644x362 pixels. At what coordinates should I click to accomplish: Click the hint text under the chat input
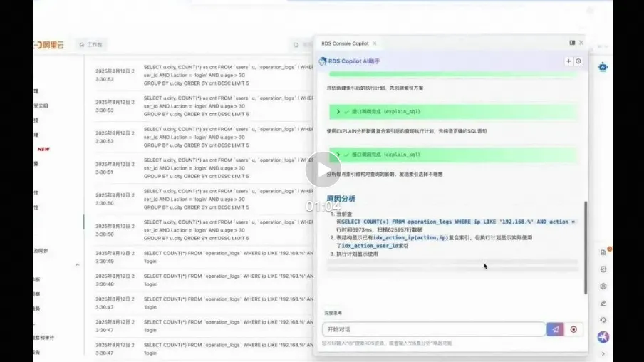point(387,343)
